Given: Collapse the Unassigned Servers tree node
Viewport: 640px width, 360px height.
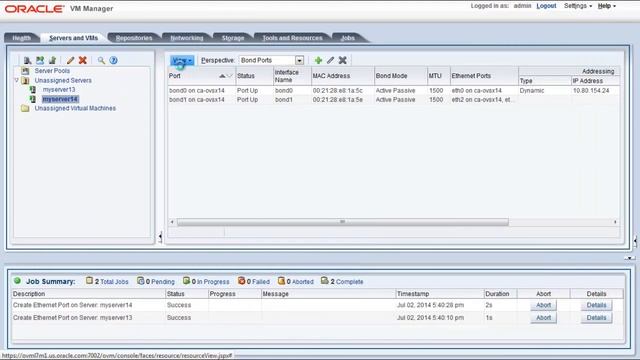Looking at the screenshot, I should coord(17,80).
